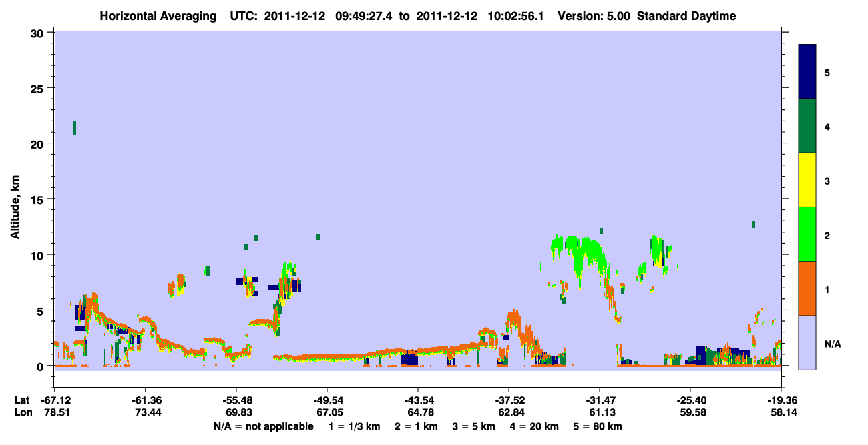
Task: Click 'Standard Daytime' in the title
Action: [x=686, y=16]
